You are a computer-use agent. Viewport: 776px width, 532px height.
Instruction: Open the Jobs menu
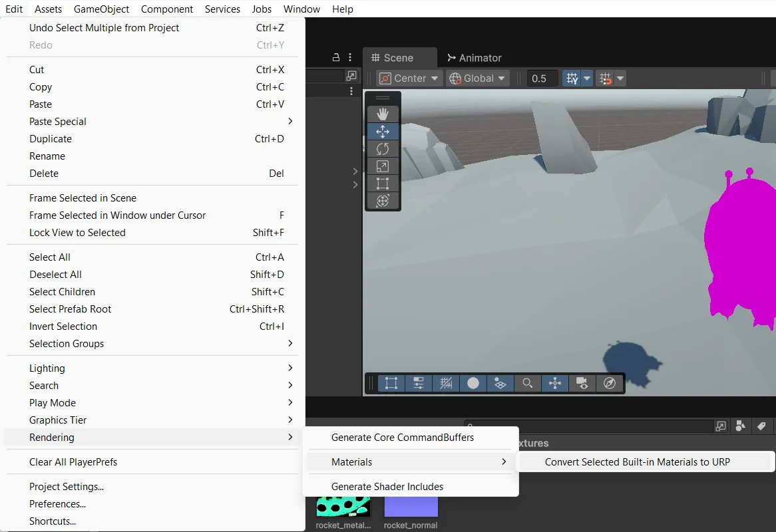click(262, 9)
